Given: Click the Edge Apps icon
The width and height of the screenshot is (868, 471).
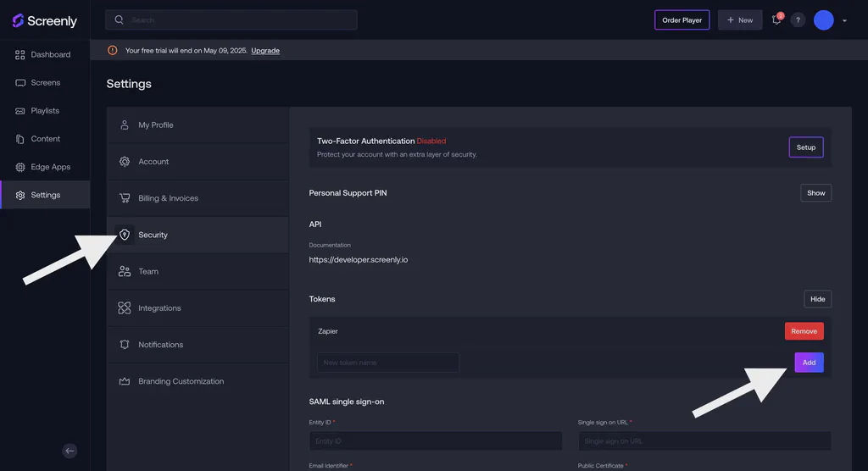Looking at the screenshot, I should click(x=20, y=167).
